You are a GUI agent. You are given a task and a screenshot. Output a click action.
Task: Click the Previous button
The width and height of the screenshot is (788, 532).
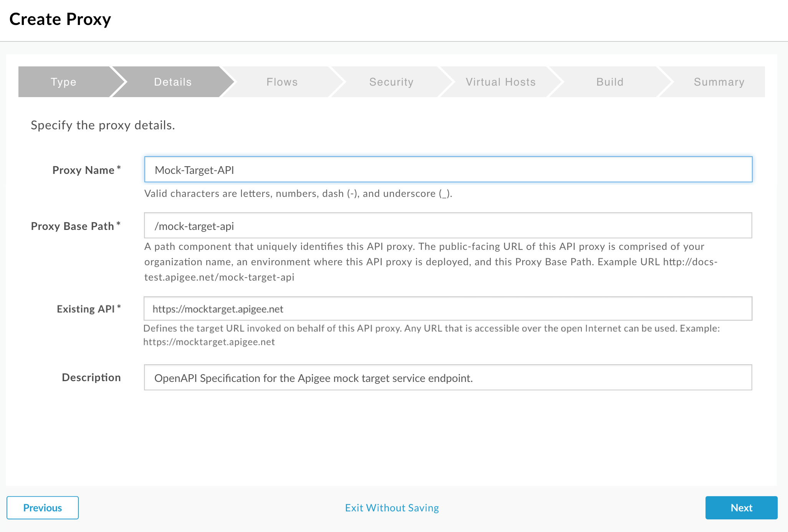(x=42, y=508)
